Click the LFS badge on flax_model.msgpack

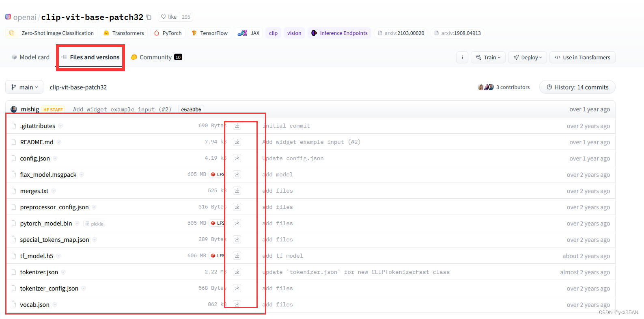218,174
